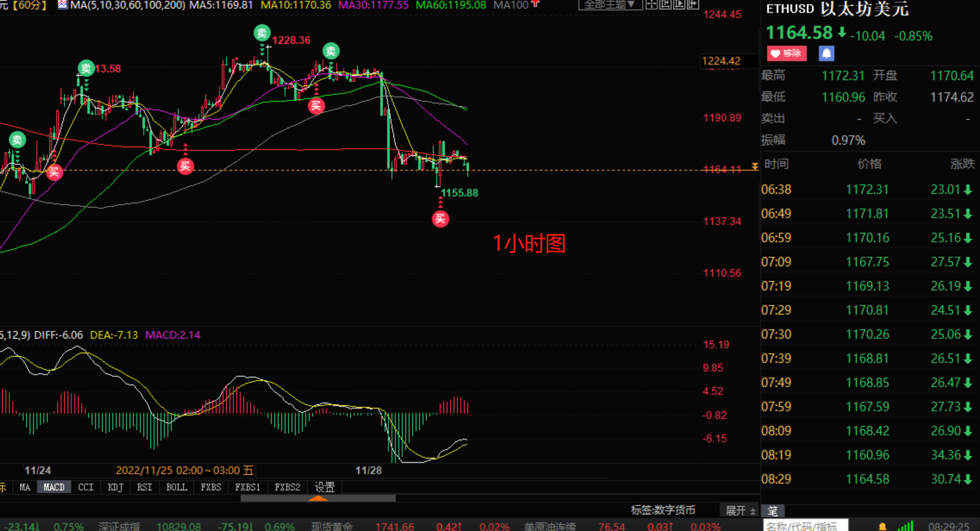Click the green signal strength icon

(x=905, y=526)
